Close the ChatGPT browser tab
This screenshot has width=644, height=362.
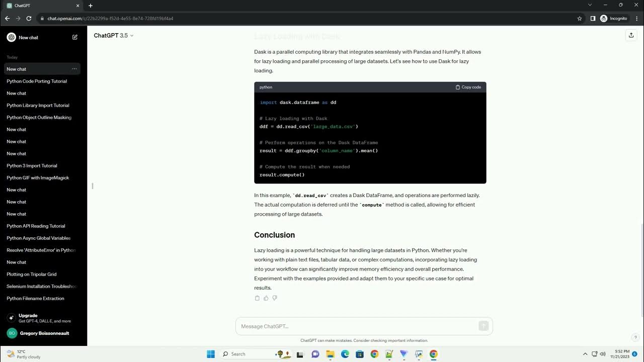pos(77,6)
